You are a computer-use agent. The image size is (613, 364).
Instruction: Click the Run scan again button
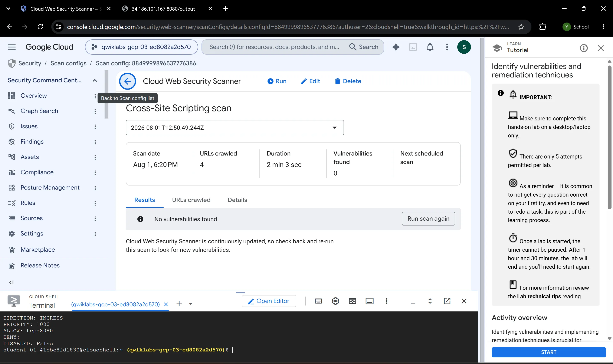pyautogui.click(x=428, y=218)
